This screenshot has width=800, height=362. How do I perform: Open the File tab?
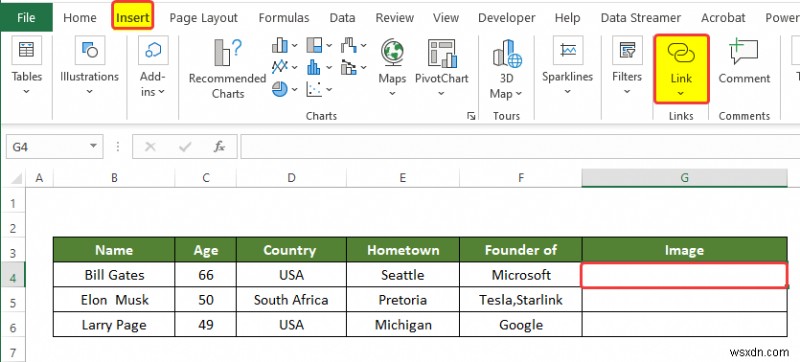[26, 18]
